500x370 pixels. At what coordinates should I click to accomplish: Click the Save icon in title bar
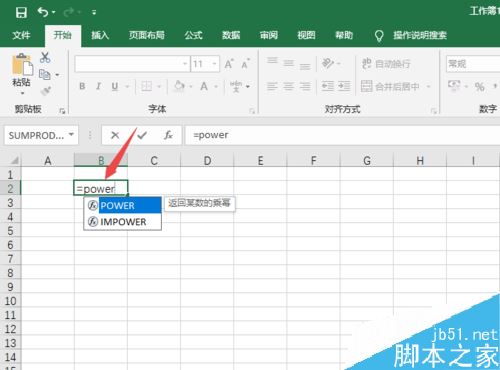21,13
